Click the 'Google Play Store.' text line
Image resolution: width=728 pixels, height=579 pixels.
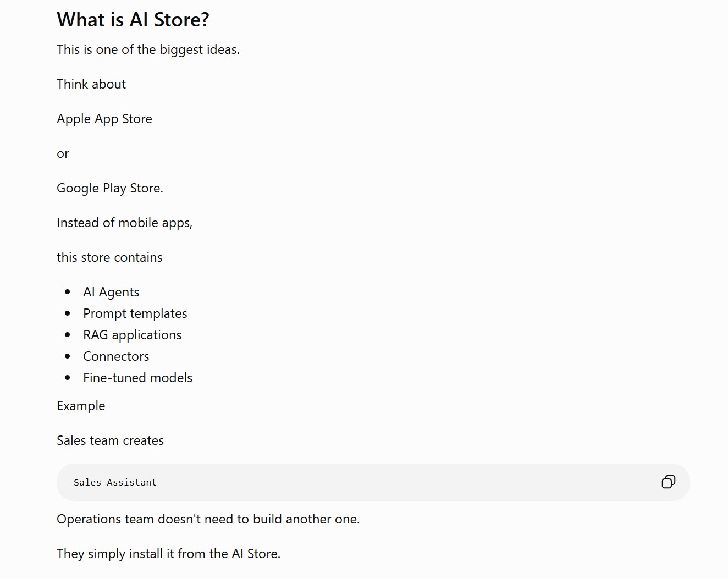[x=110, y=188]
